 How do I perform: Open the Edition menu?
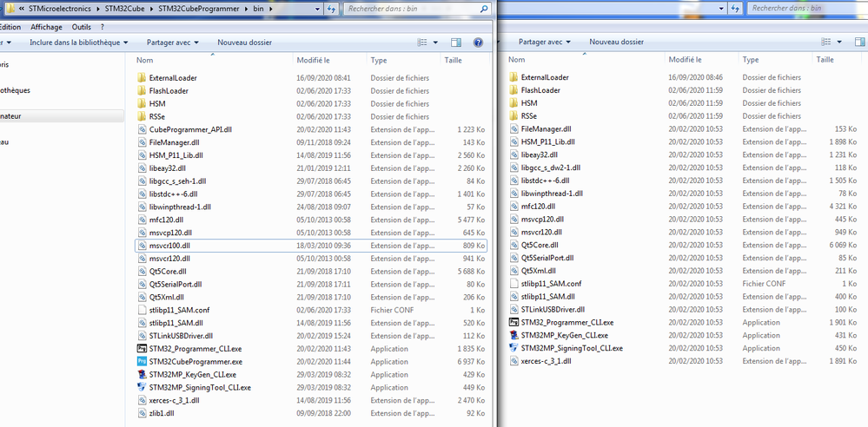pyautogui.click(x=10, y=27)
